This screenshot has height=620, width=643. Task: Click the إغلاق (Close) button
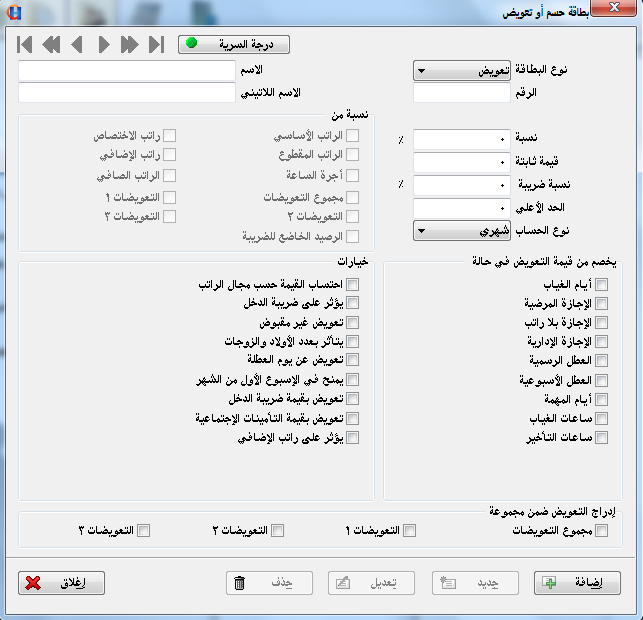click(62, 583)
